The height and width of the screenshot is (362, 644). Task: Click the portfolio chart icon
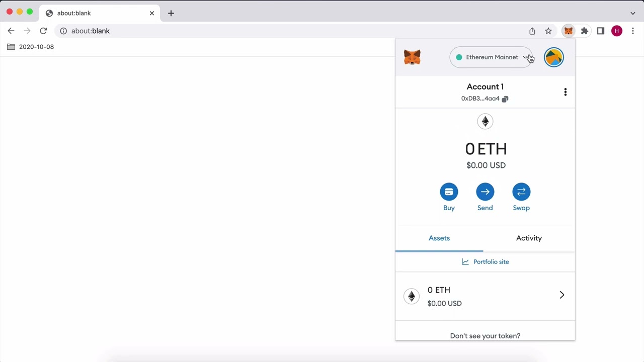(x=465, y=262)
